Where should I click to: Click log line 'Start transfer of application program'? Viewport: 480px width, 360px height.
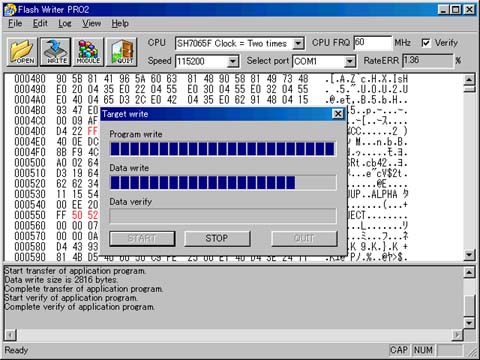tap(75, 271)
